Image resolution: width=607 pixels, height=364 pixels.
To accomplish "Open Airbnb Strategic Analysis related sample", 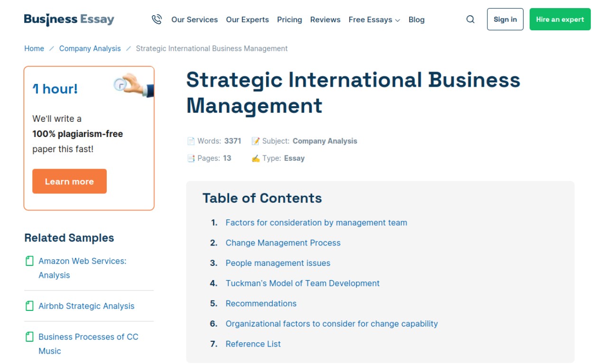I will [86, 306].
